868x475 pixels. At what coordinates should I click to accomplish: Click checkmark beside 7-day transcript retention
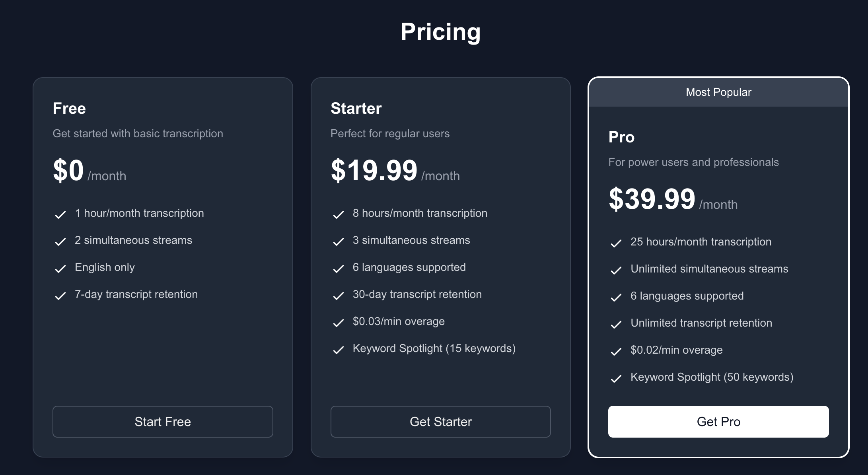pyautogui.click(x=60, y=296)
